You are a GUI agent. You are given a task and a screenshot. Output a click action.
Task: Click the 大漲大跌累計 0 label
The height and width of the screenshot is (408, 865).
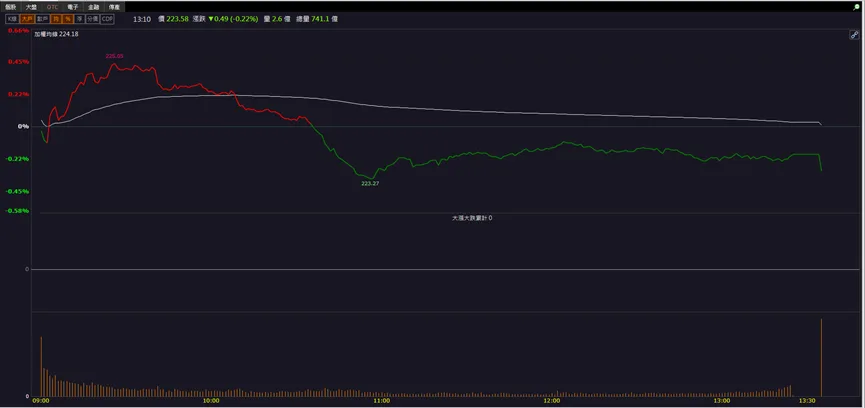472,218
